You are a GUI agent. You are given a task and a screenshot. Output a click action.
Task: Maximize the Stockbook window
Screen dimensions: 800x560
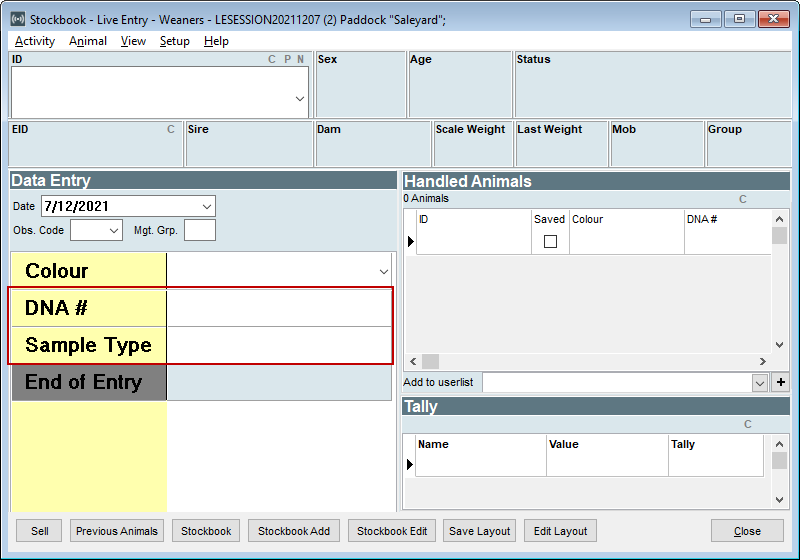click(739, 19)
